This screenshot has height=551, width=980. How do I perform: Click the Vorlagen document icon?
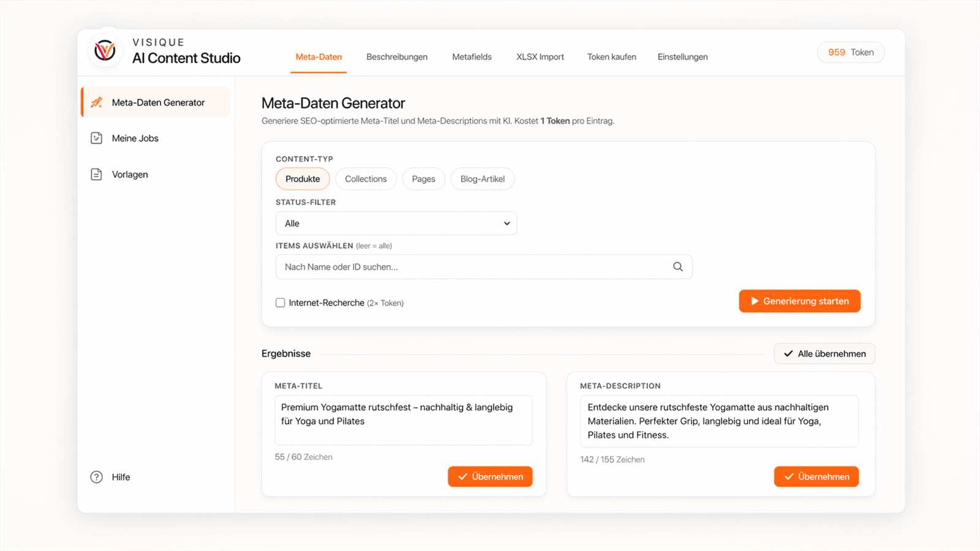click(x=96, y=174)
